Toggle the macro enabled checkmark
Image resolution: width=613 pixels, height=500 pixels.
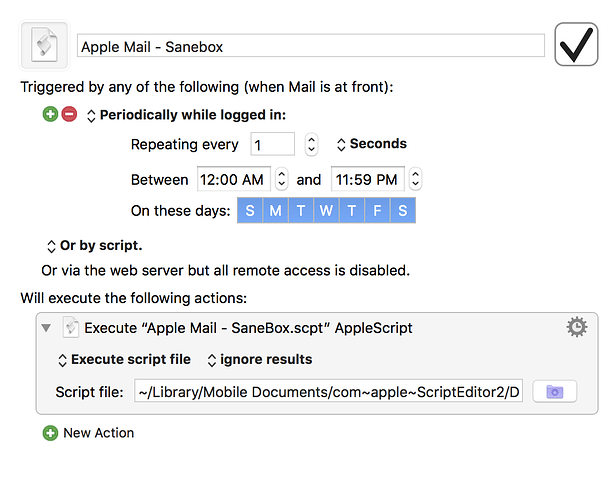point(576,44)
